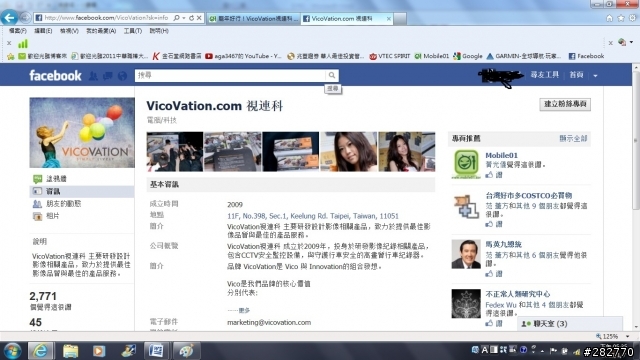Click the create page button at top right
The image size is (640, 360).
tap(565, 104)
